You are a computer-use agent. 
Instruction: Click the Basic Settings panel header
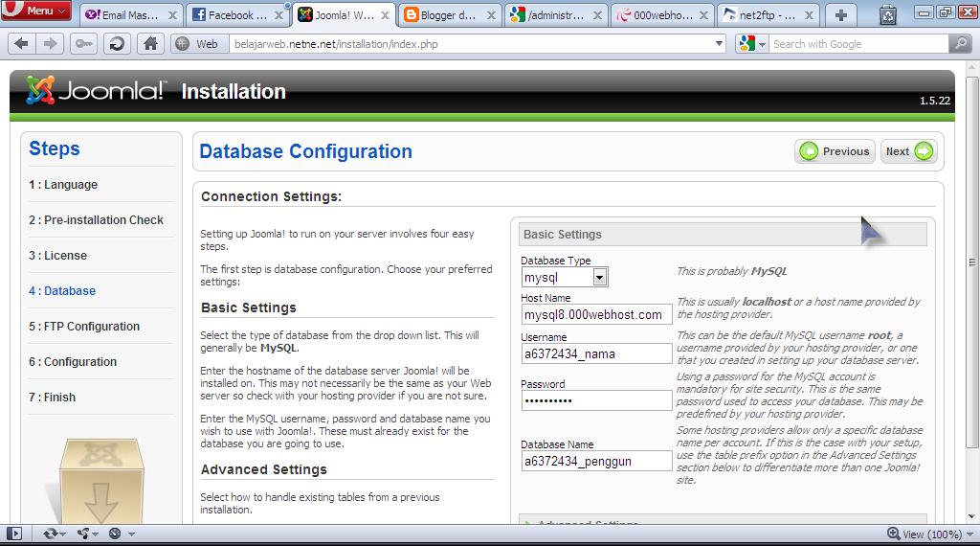pos(723,235)
